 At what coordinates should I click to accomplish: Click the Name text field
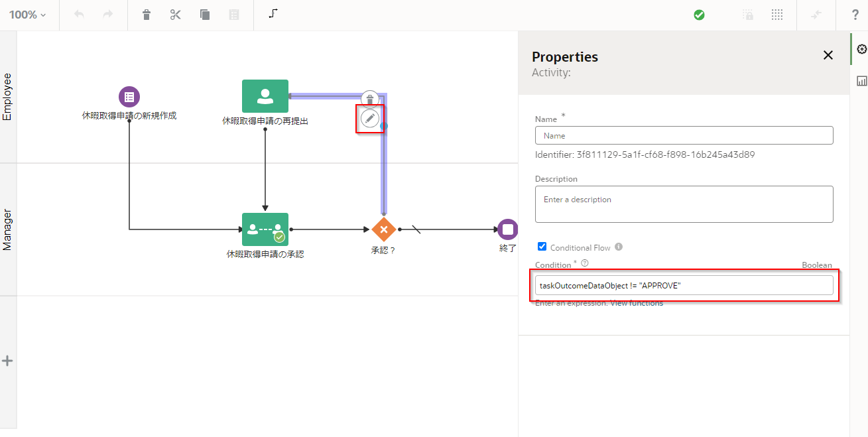click(x=684, y=135)
